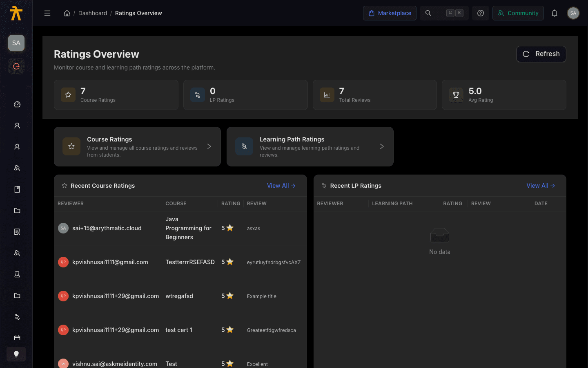Click View All for Recent LP Ratings
Viewport: 588px width, 368px height.
click(541, 186)
